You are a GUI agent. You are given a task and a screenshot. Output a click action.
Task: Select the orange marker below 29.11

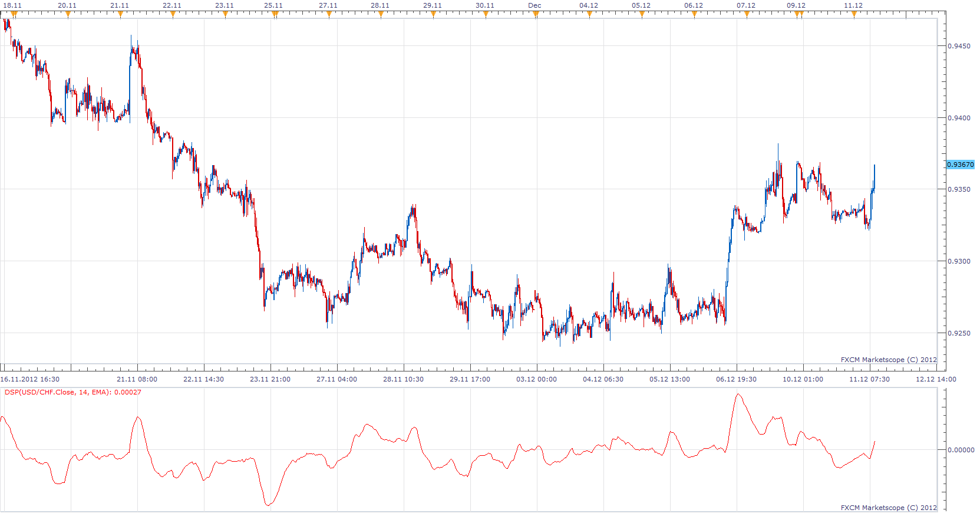pos(433,14)
